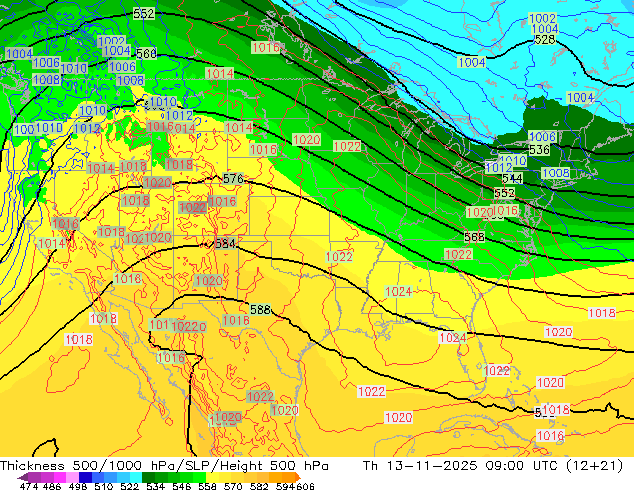Click the dark blue swatch in color legend
This screenshot has width=634, height=490.
[85, 477]
